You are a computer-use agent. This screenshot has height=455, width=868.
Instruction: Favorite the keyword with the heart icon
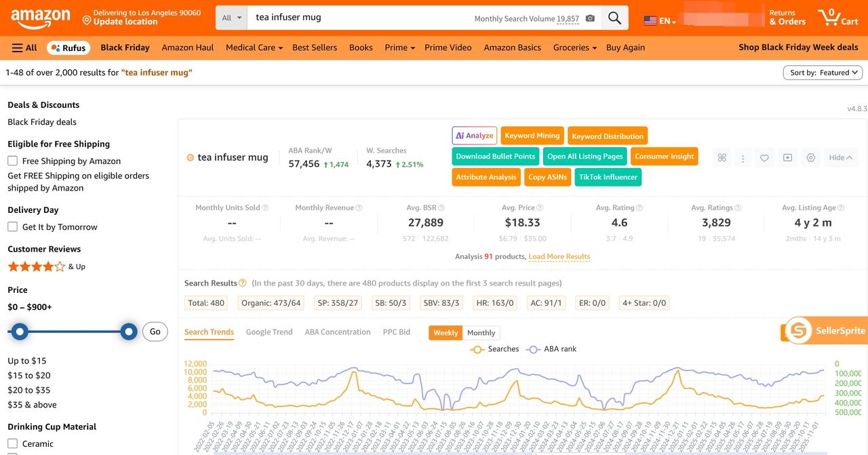764,157
